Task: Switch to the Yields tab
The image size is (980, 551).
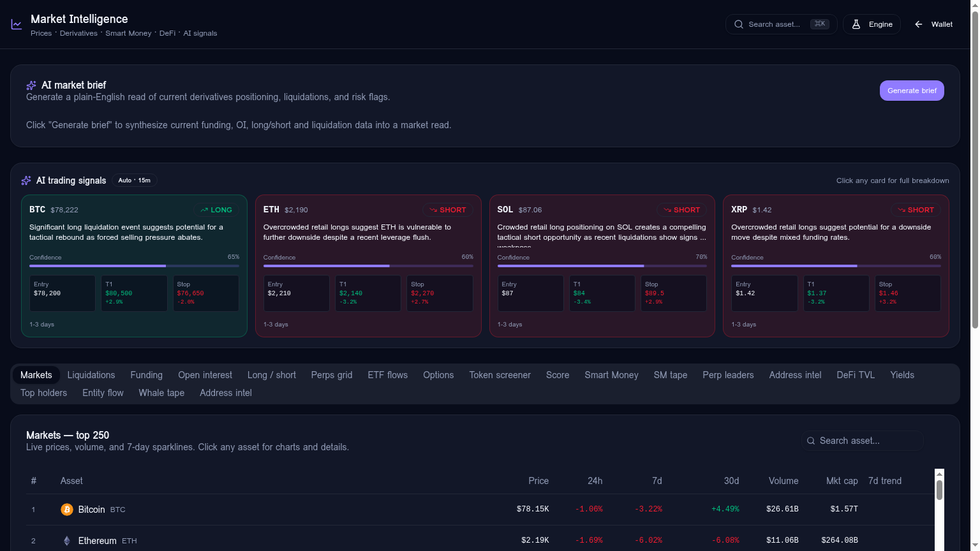Action: click(x=902, y=375)
